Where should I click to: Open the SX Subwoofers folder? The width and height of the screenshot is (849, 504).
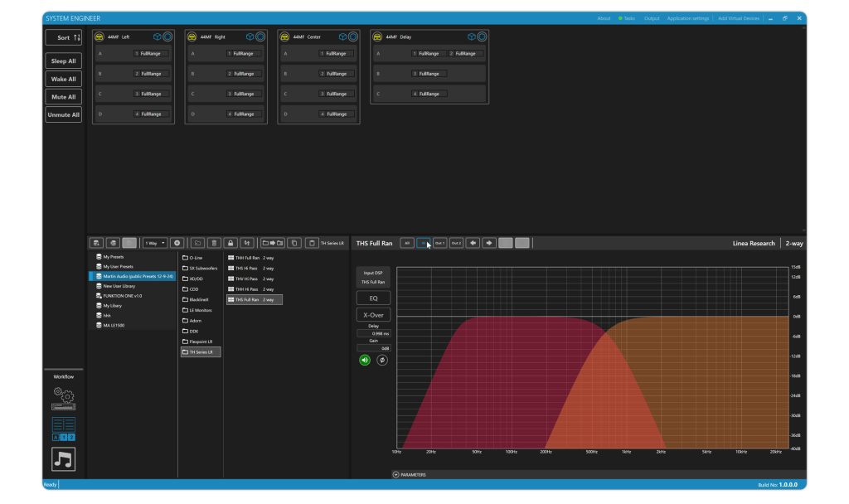click(x=200, y=268)
